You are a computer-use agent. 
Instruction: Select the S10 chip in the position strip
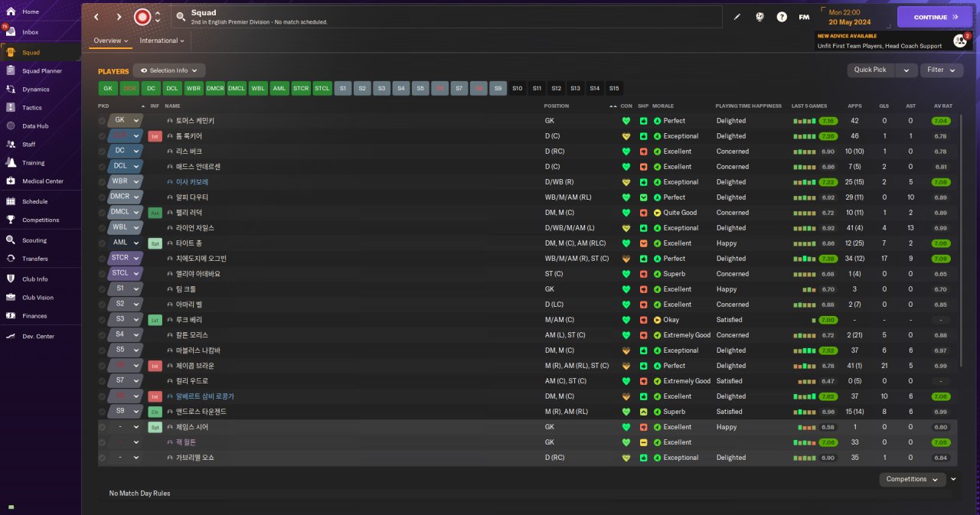click(518, 89)
